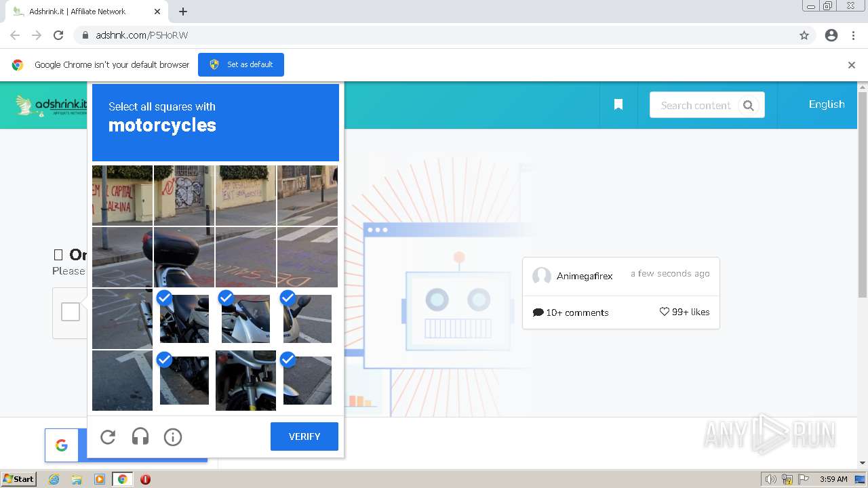This screenshot has width=868, height=488.
Task: Open the volume control in tray
Action: pos(770,479)
